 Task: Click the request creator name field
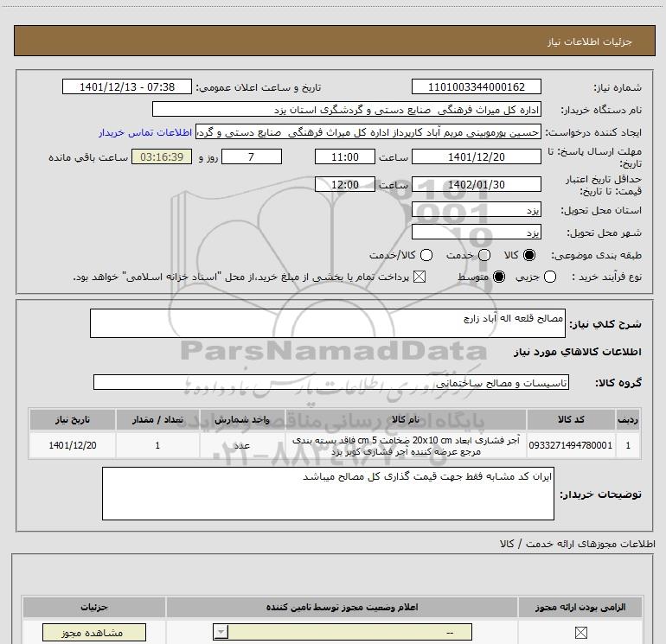[x=368, y=132]
